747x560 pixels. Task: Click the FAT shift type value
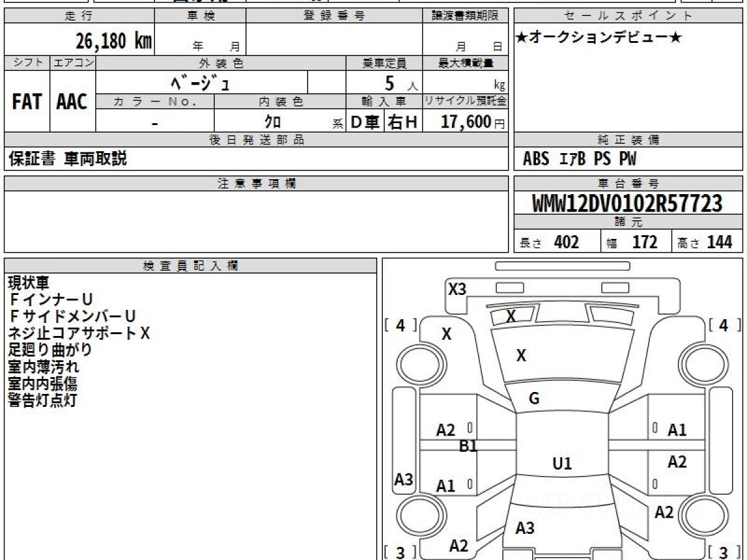pyautogui.click(x=27, y=102)
